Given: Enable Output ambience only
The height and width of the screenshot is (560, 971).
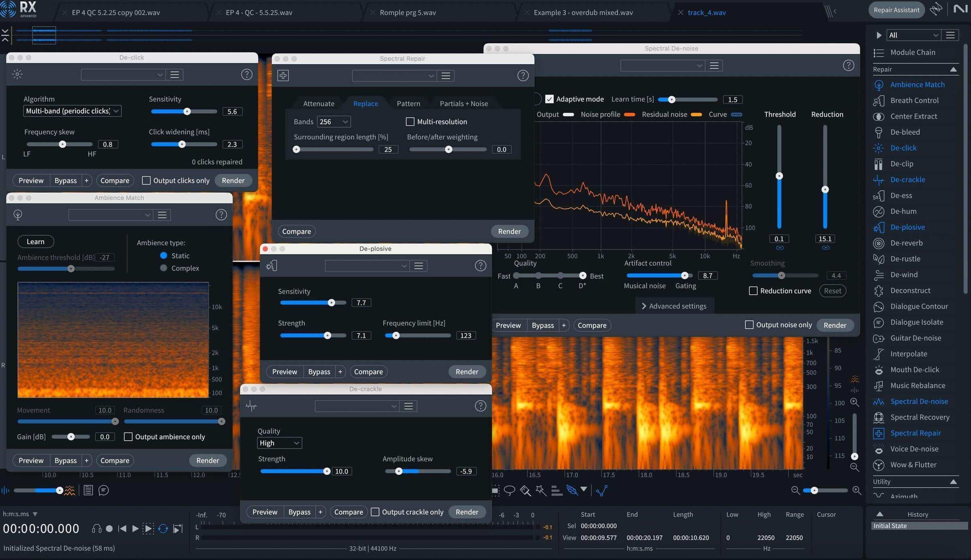Looking at the screenshot, I should (128, 437).
